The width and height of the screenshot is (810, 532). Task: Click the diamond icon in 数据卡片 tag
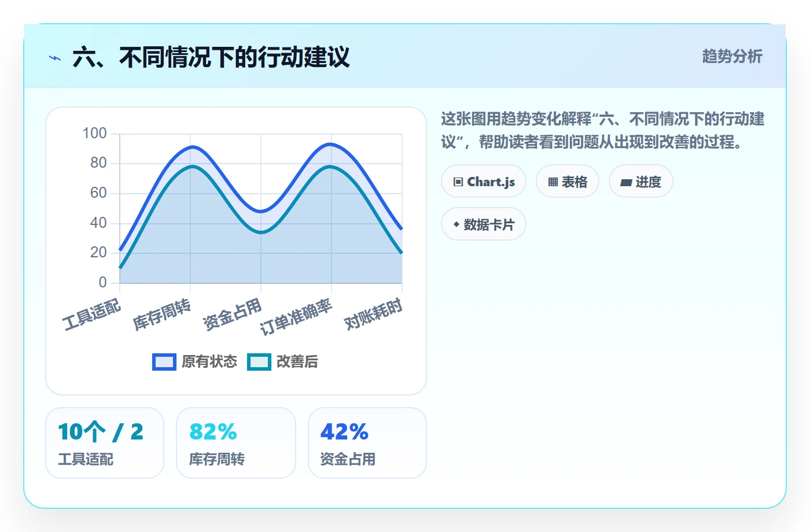pos(456,224)
